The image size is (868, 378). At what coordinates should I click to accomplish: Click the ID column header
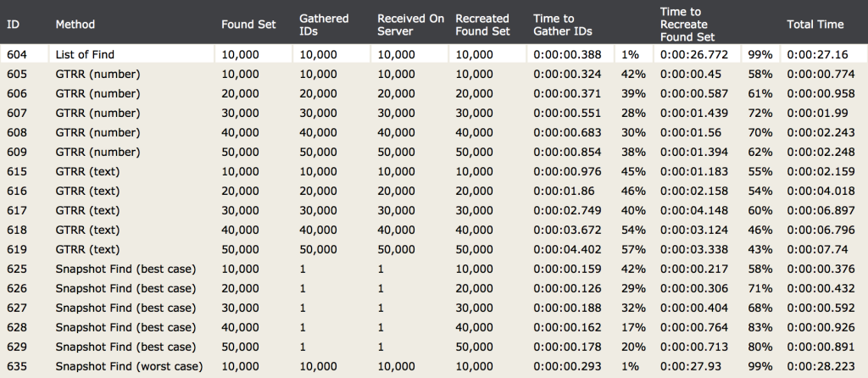tap(14, 25)
